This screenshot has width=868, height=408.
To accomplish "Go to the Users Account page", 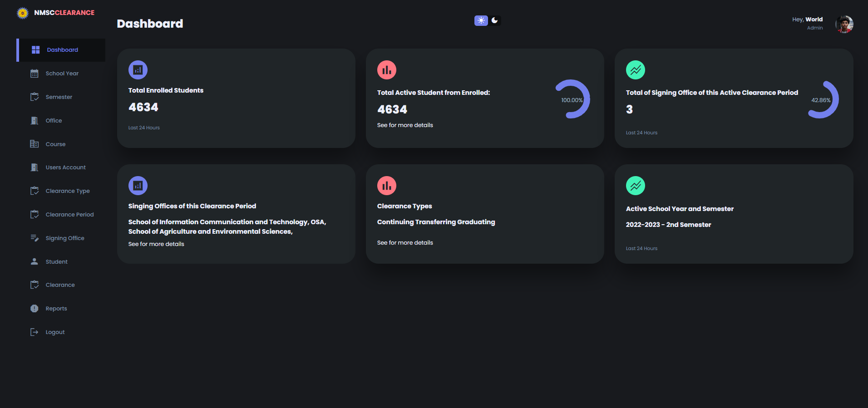I will coord(65,167).
